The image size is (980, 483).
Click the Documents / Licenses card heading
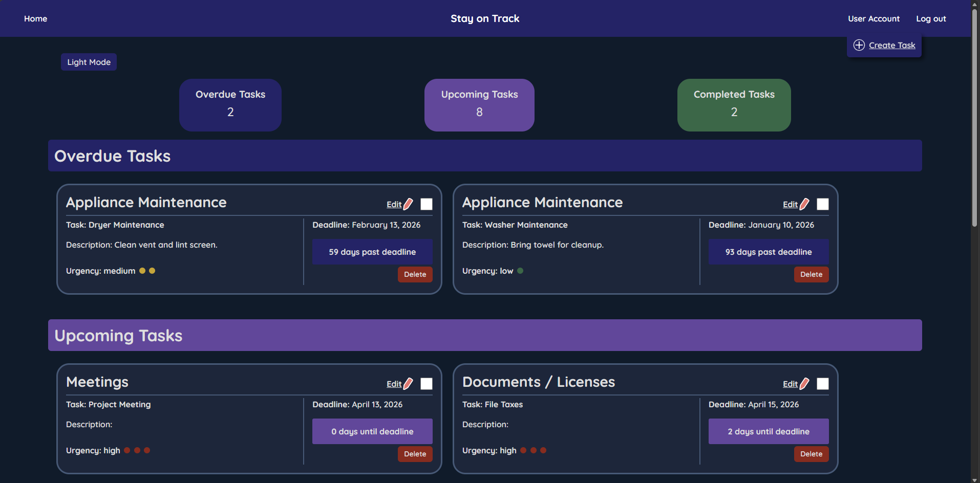point(539,382)
